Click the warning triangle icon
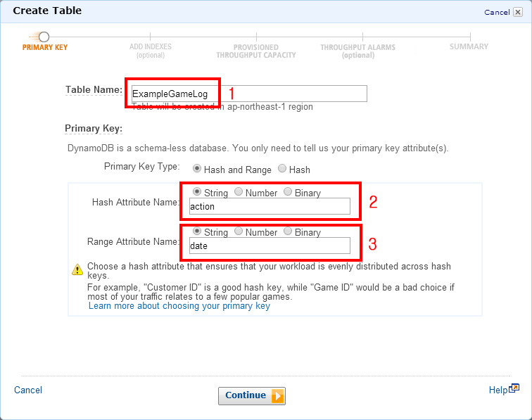Image resolution: width=532 pixels, height=420 pixels. click(77, 269)
